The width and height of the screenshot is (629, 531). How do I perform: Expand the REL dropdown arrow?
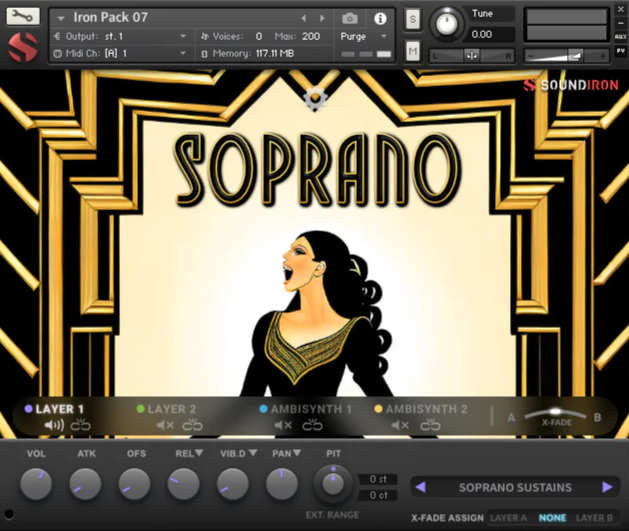pos(201,454)
